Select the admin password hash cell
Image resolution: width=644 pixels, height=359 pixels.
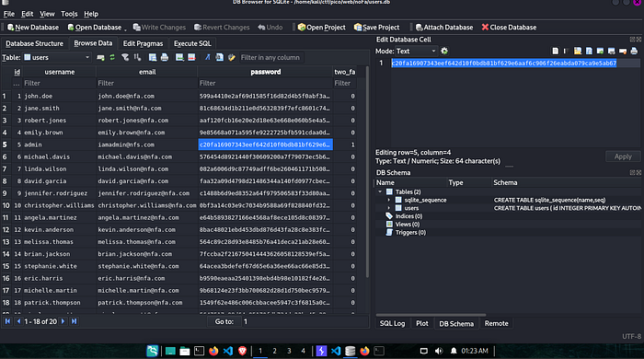(265, 145)
